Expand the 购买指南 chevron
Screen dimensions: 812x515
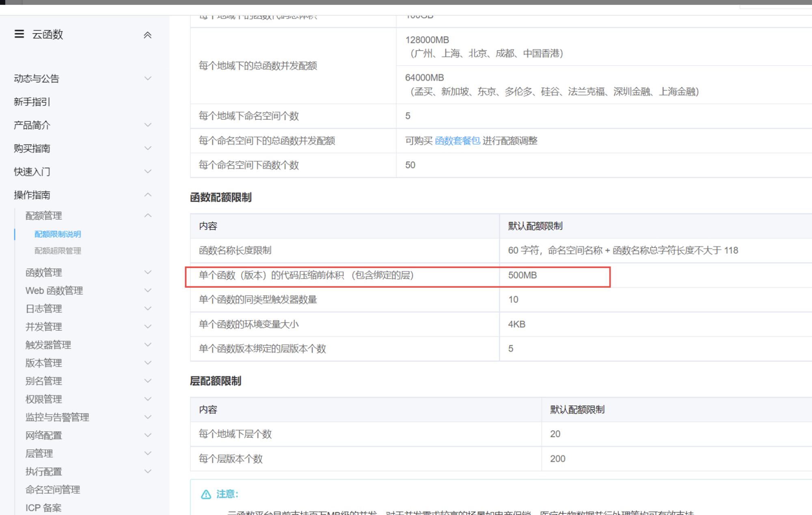[x=148, y=148]
